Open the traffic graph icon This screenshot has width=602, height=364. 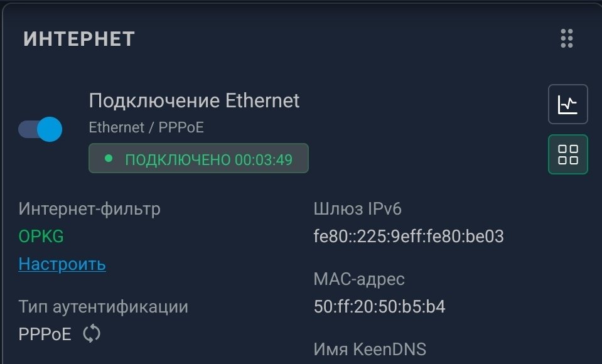click(x=568, y=104)
